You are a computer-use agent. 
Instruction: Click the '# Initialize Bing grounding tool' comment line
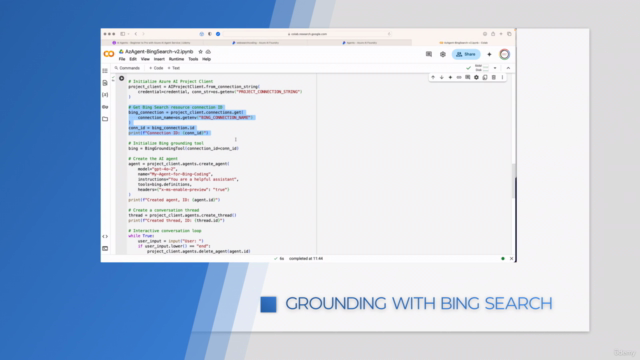coord(166,143)
